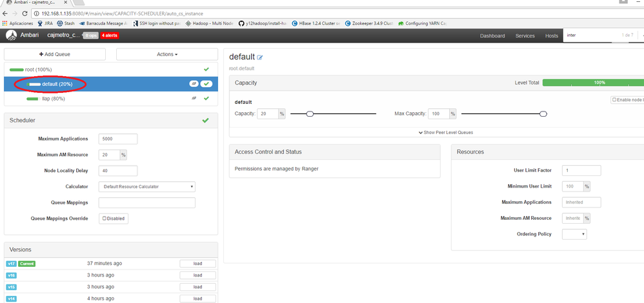Click the Capacity slider handle

pos(310,113)
